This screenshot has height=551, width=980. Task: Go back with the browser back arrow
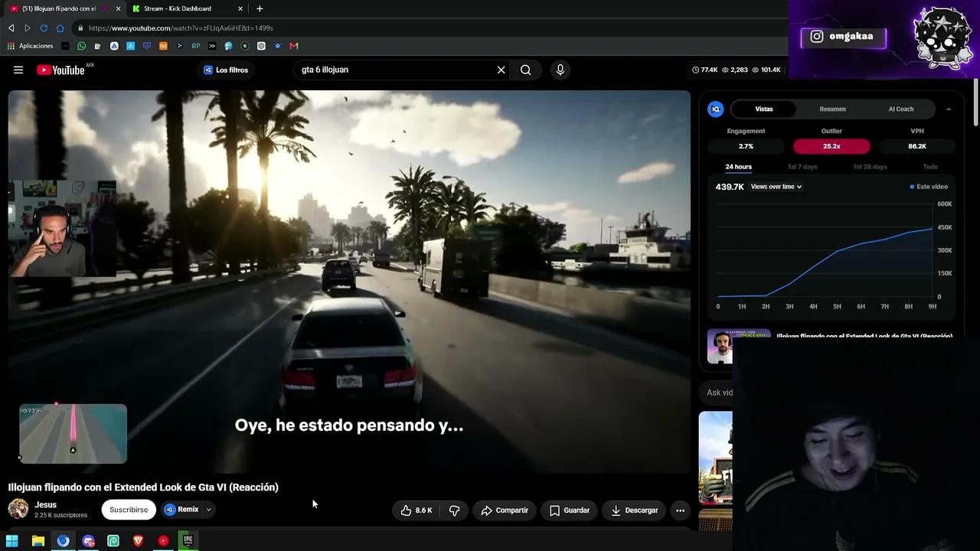click(11, 28)
